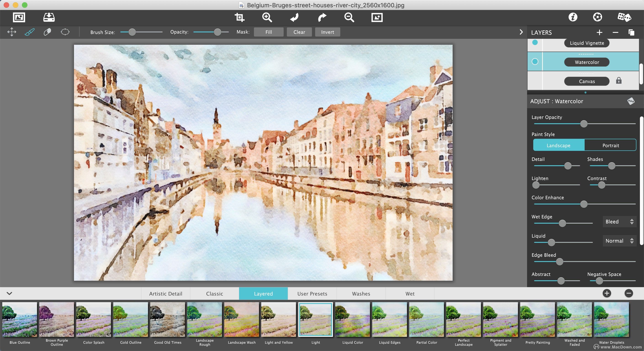The width and height of the screenshot is (644, 351).
Task: Invert the mask
Action: click(x=327, y=32)
